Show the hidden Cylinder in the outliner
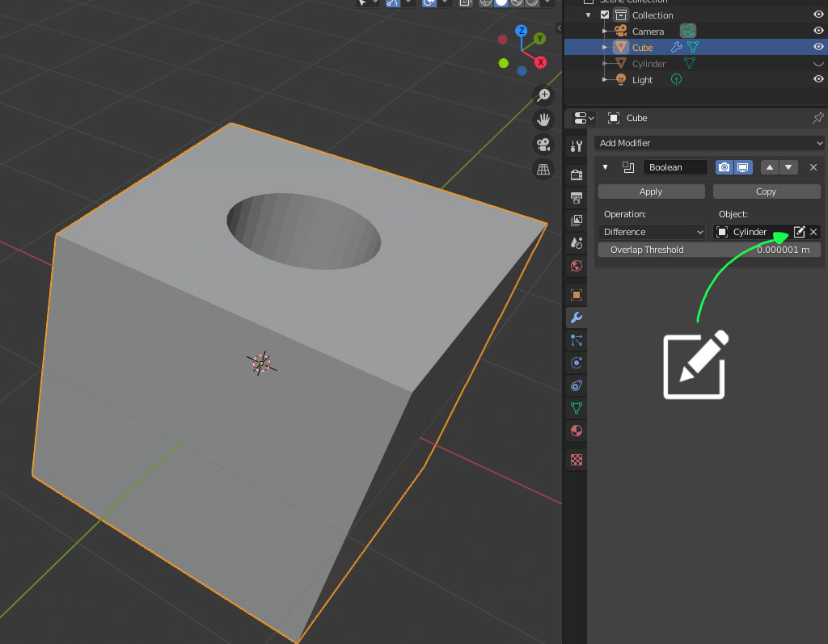This screenshot has height=644, width=828. point(818,64)
